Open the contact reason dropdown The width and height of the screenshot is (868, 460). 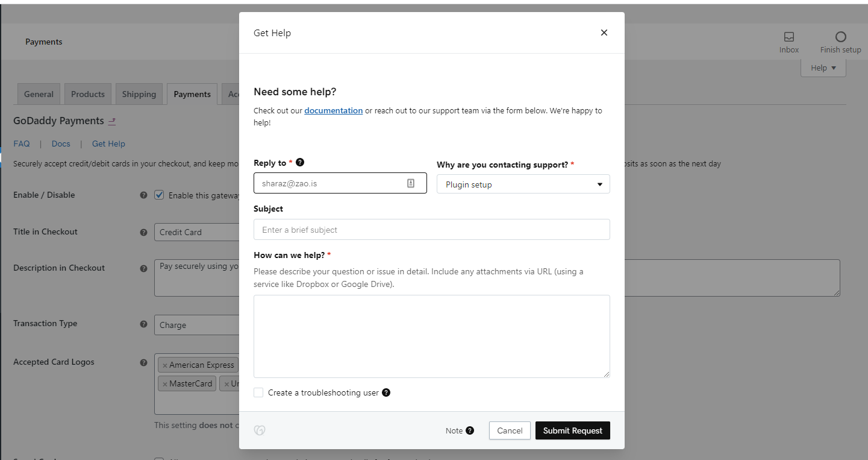523,184
